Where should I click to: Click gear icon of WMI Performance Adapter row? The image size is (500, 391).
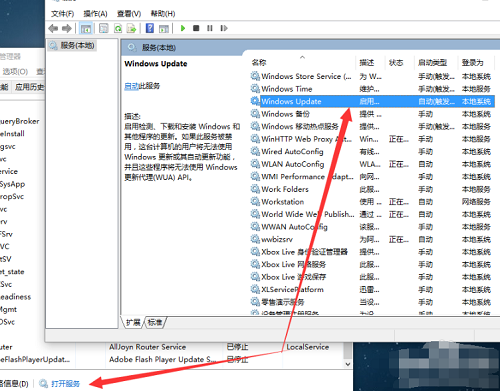tap(255, 177)
